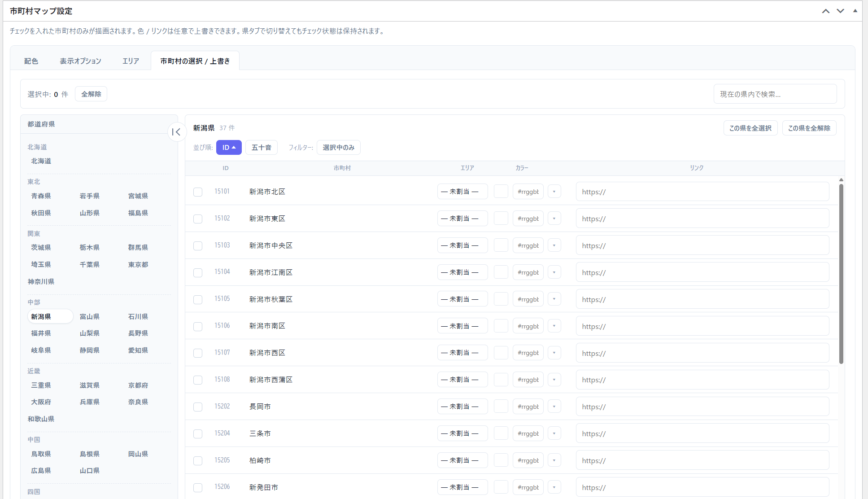Open area dropdown for 新潟市西区
Viewport: 868px width, 499px height.
coord(462,353)
